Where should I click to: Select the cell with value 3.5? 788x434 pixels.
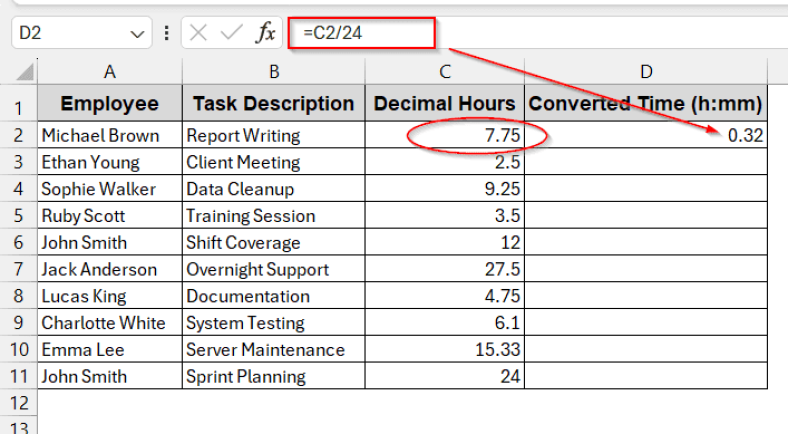tap(445, 215)
